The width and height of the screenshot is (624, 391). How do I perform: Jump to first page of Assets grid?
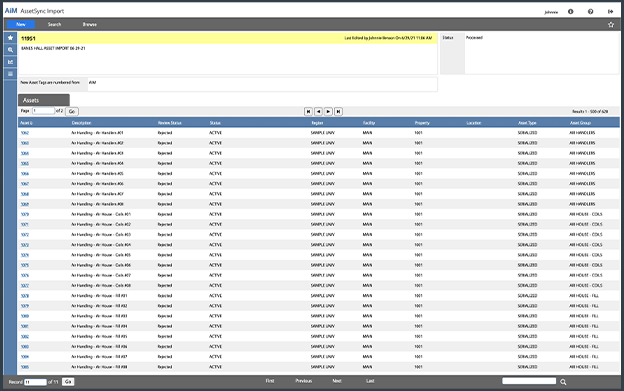[x=308, y=112]
